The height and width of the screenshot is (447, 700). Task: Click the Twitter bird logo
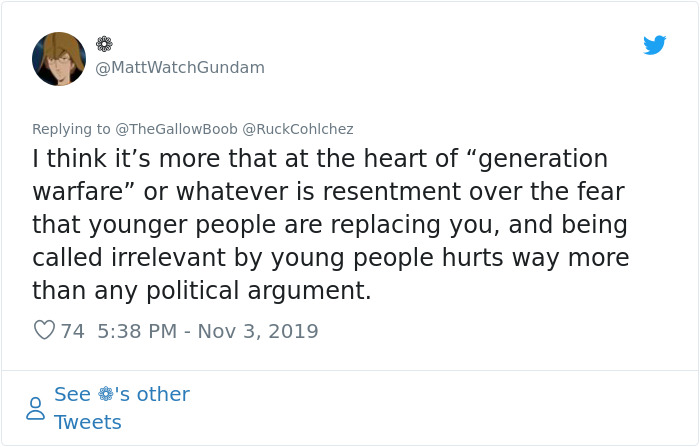tap(654, 45)
